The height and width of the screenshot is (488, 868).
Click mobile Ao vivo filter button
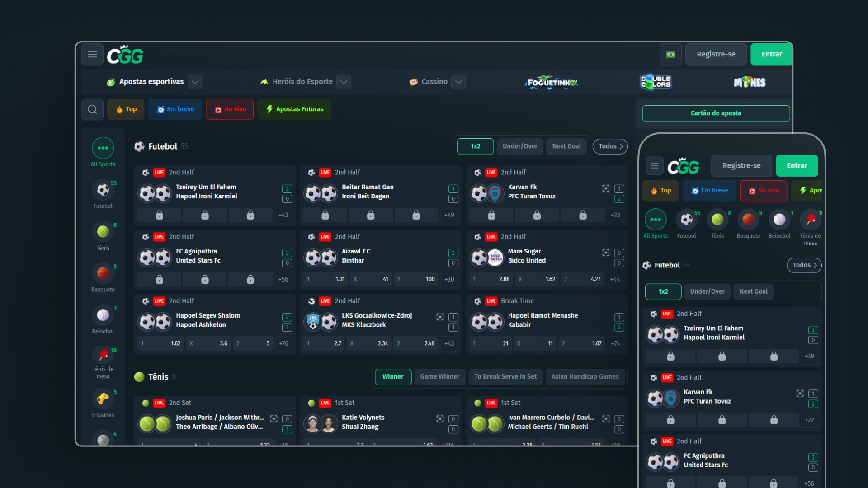[x=764, y=191]
